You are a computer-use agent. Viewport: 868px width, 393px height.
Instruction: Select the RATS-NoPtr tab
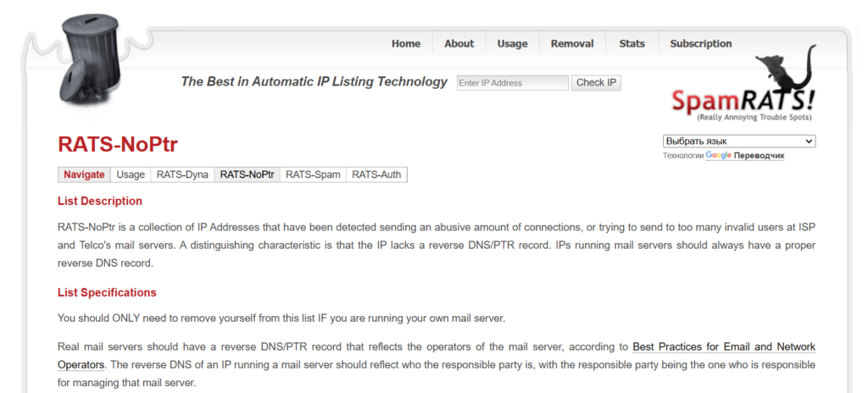click(x=247, y=175)
